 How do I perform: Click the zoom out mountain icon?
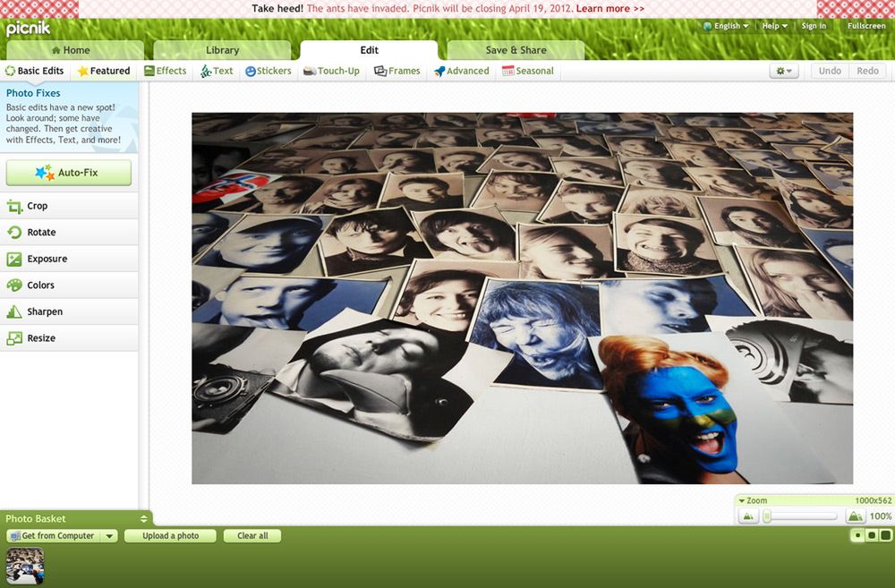pyautogui.click(x=748, y=516)
